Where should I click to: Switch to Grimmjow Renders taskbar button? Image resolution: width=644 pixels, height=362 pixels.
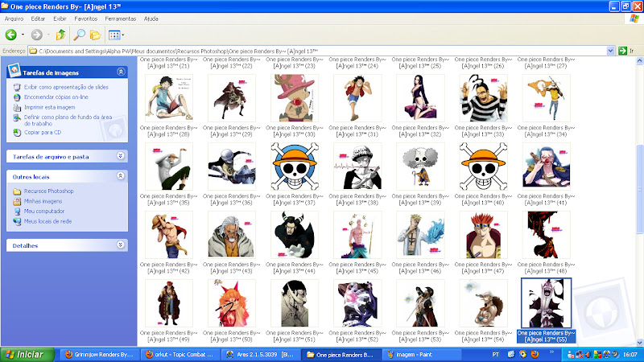[99, 355]
